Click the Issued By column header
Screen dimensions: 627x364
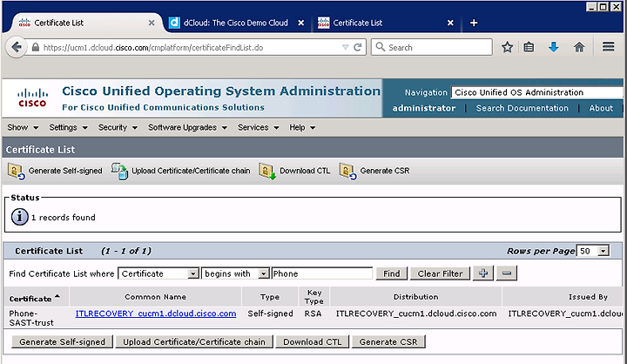pos(588,297)
